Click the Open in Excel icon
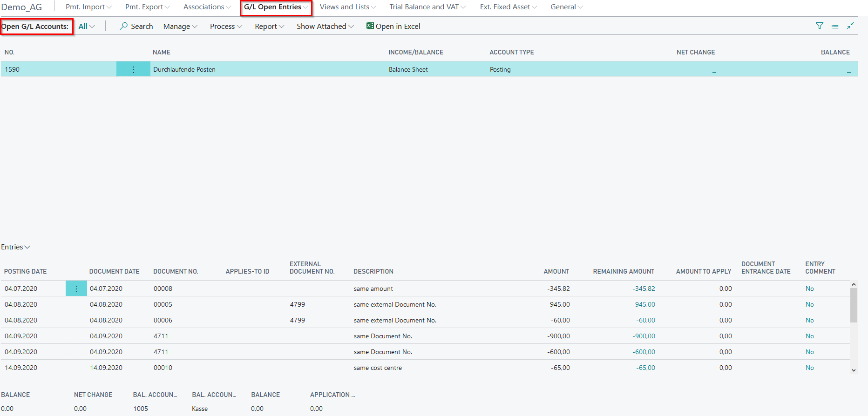 pos(370,26)
